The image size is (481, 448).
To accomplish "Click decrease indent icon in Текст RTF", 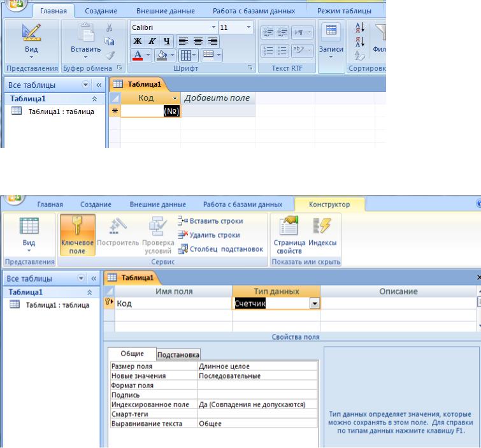I will [x=268, y=33].
